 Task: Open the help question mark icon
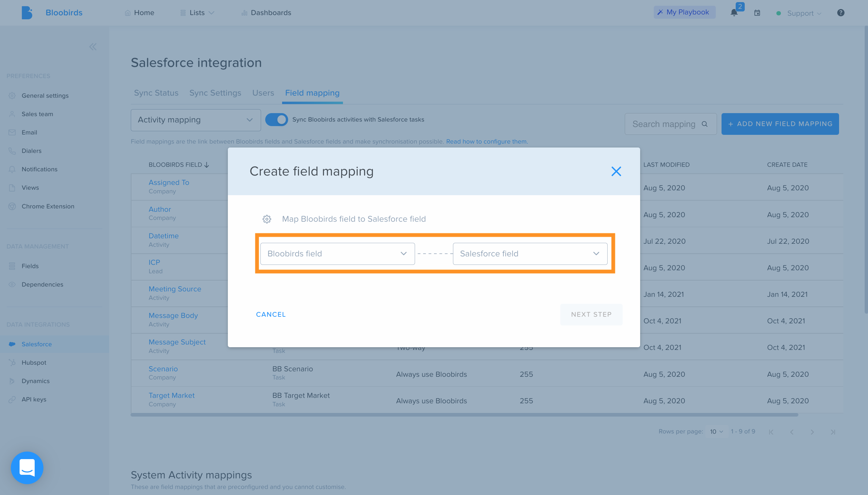point(841,13)
